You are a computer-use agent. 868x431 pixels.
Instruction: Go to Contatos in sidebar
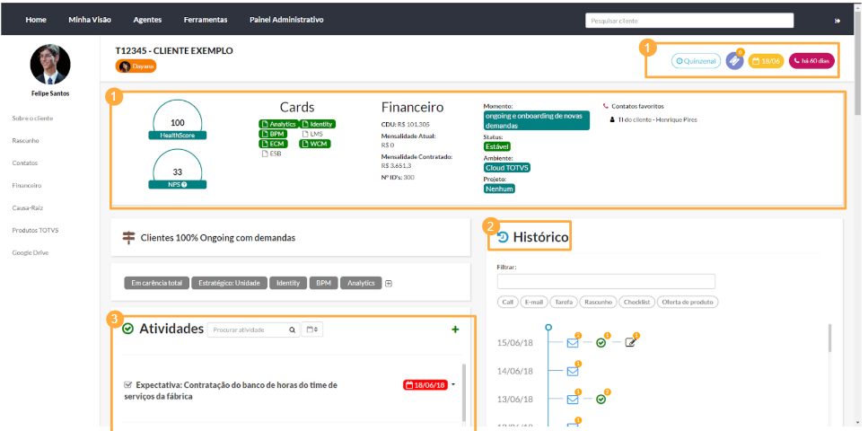[25, 163]
